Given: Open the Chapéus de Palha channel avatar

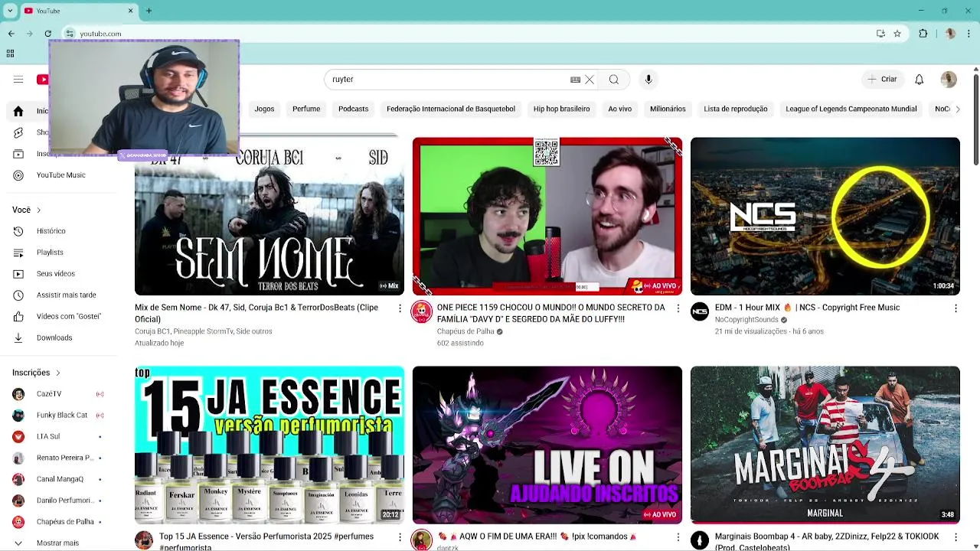Looking at the screenshot, I should [422, 312].
